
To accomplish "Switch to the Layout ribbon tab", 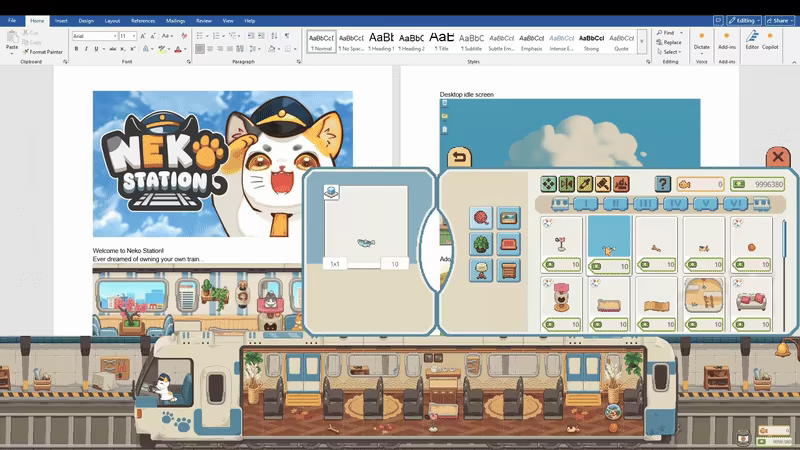I will click(112, 21).
